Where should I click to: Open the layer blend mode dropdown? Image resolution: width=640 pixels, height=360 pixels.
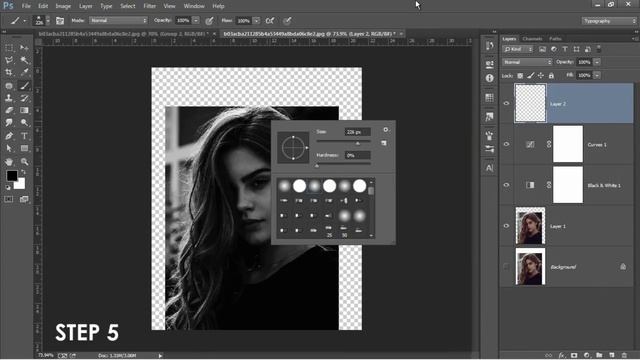pyautogui.click(x=527, y=62)
